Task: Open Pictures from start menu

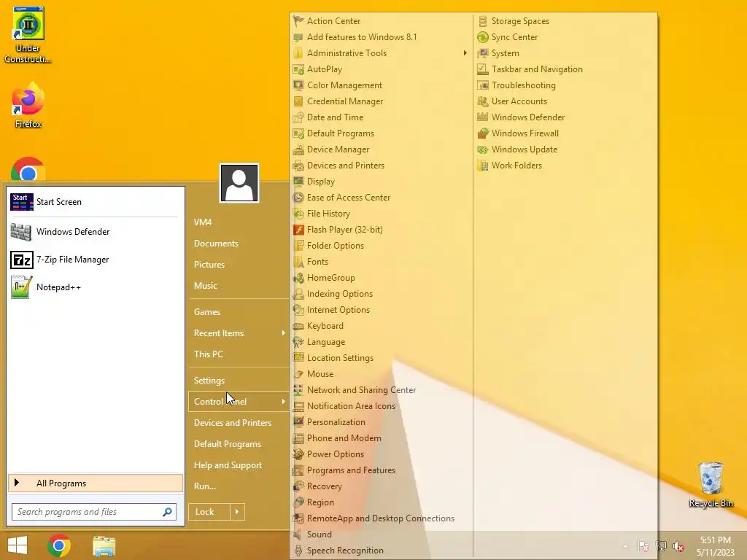Action: tap(209, 264)
